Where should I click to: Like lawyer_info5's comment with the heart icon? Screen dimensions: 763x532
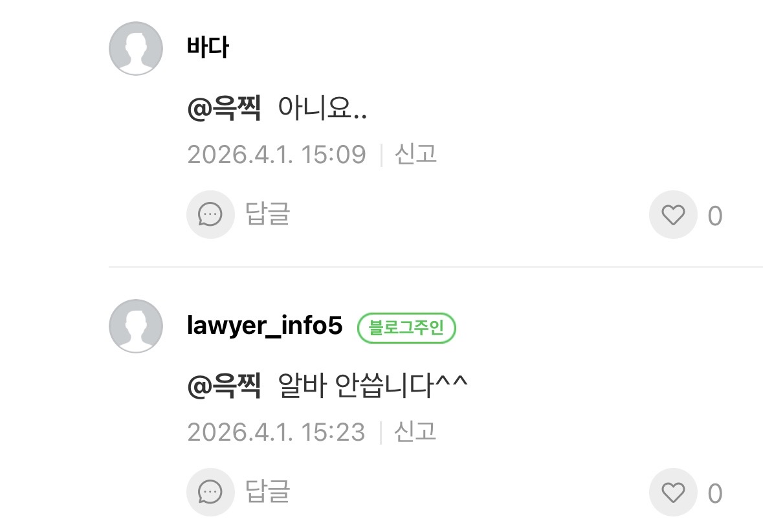(674, 492)
